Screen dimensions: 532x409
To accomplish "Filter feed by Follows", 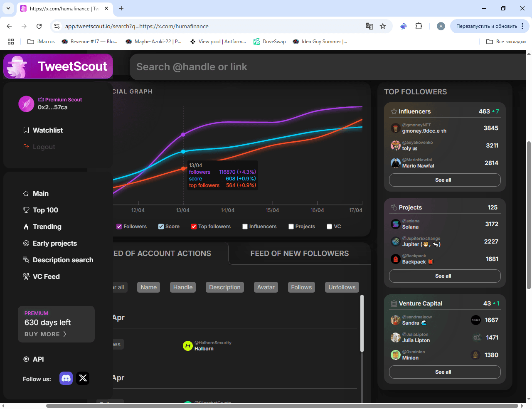I will pyautogui.click(x=301, y=287).
